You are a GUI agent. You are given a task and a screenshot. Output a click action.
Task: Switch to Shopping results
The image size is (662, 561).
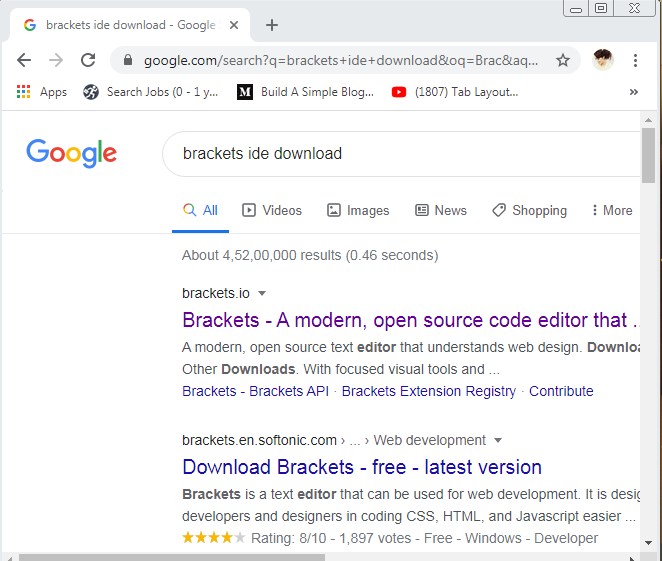click(x=529, y=210)
